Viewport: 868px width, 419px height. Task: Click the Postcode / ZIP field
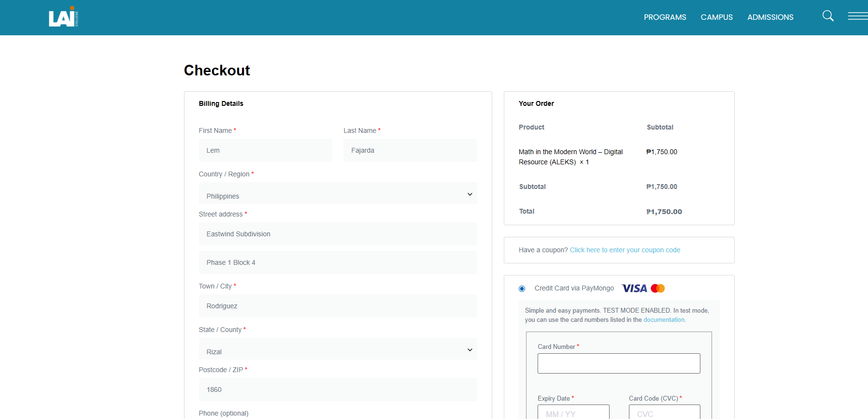pyautogui.click(x=338, y=390)
